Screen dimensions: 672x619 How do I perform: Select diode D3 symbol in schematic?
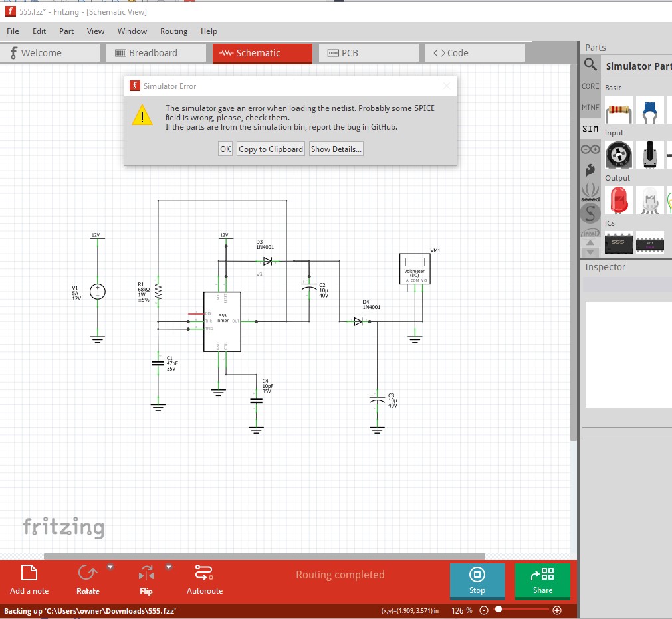tap(267, 261)
